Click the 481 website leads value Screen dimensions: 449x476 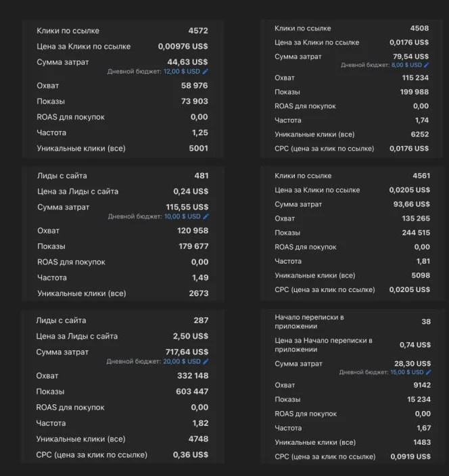tap(202, 176)
